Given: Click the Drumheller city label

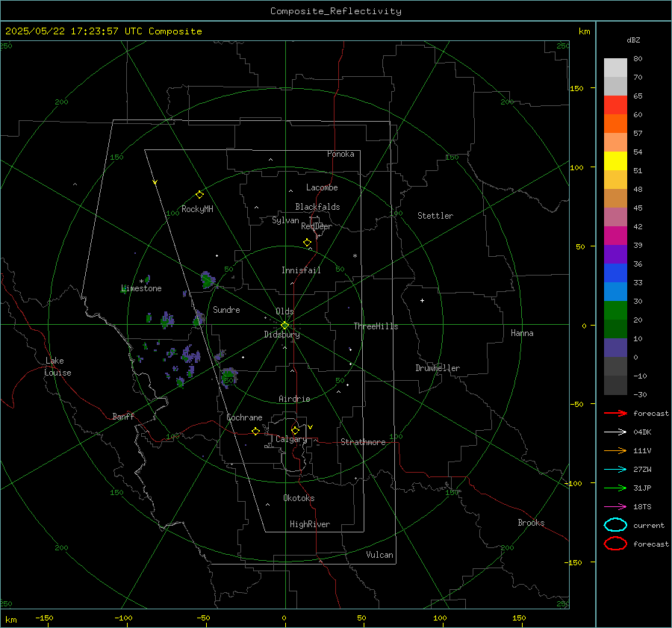Looking at the screenshot, I should [x=438, y=368].
